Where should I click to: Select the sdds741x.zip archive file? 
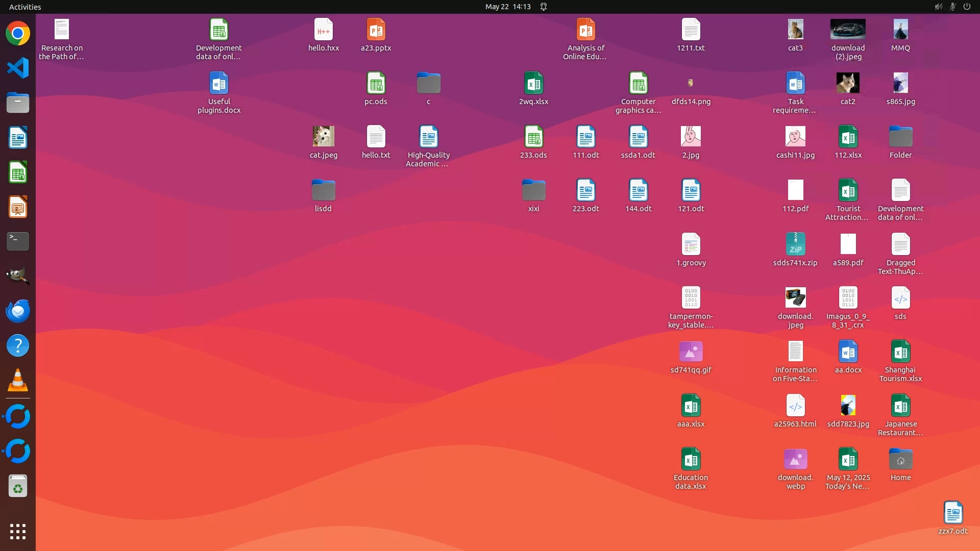(x=795, y=244)
